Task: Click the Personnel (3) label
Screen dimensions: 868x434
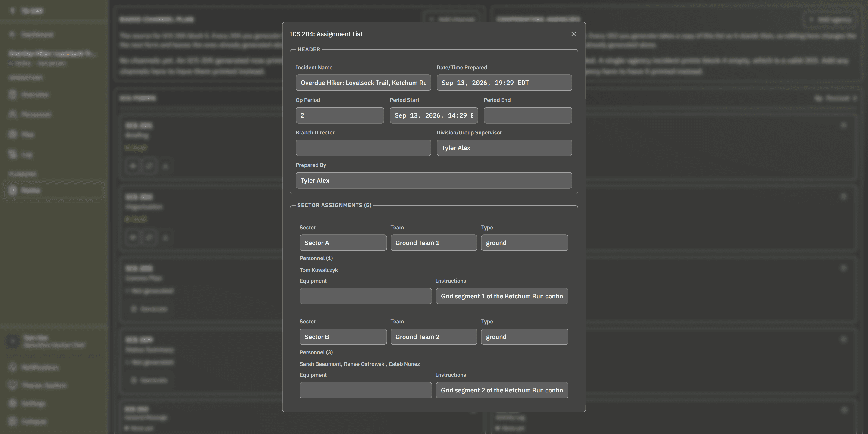Action: tap(316, 352)
